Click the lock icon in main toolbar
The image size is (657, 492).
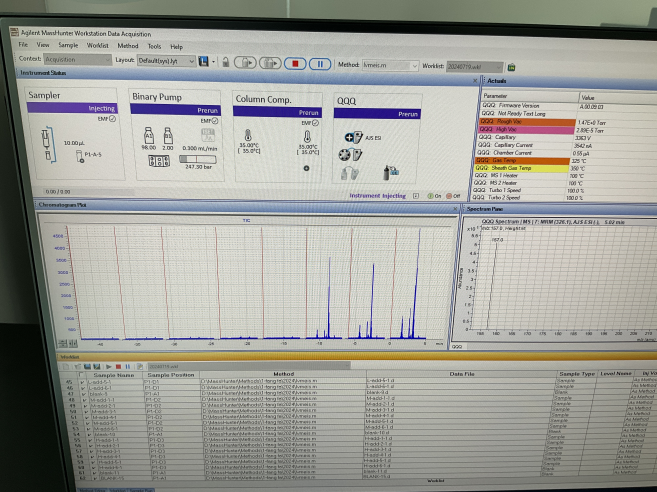coord(225,62)
